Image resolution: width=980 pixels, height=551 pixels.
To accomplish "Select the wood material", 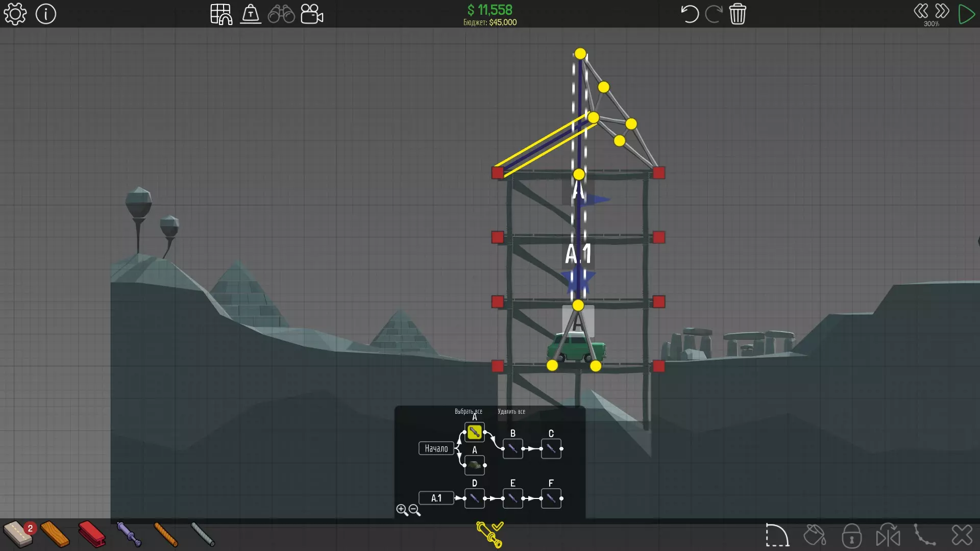I will pos(55,534).
